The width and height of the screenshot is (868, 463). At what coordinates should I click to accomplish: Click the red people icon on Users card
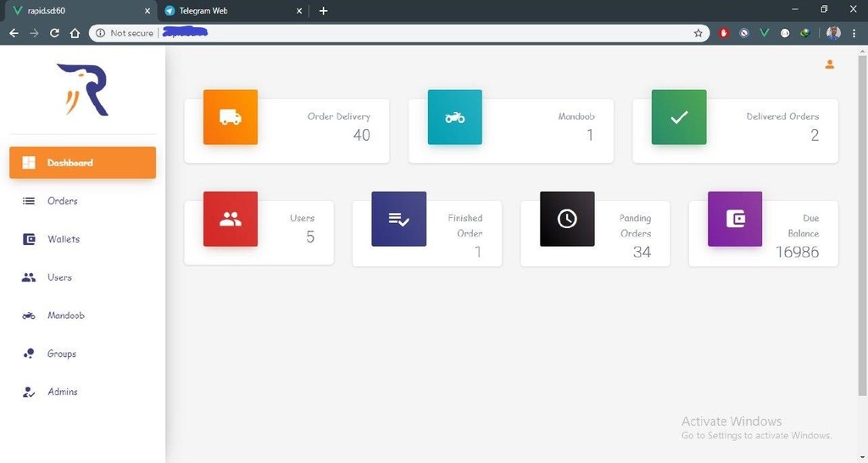(231, 219)
